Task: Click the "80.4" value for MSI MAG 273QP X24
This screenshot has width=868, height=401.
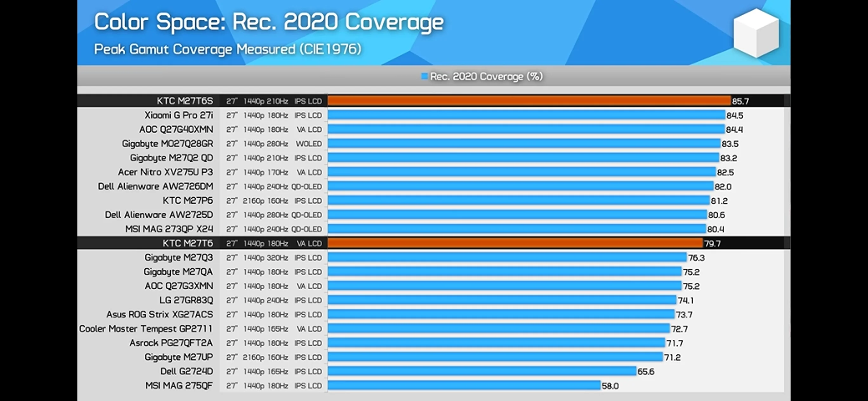Action: point(716,229)
